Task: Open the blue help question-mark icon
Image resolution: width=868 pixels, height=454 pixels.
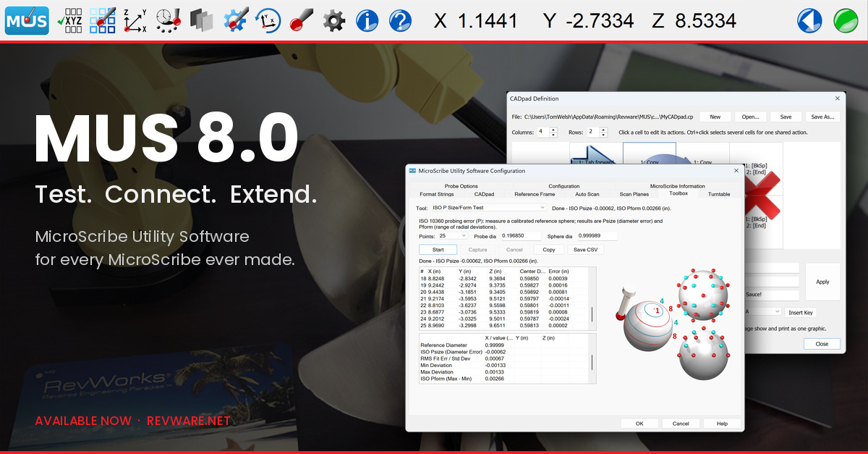Action: 400,20
